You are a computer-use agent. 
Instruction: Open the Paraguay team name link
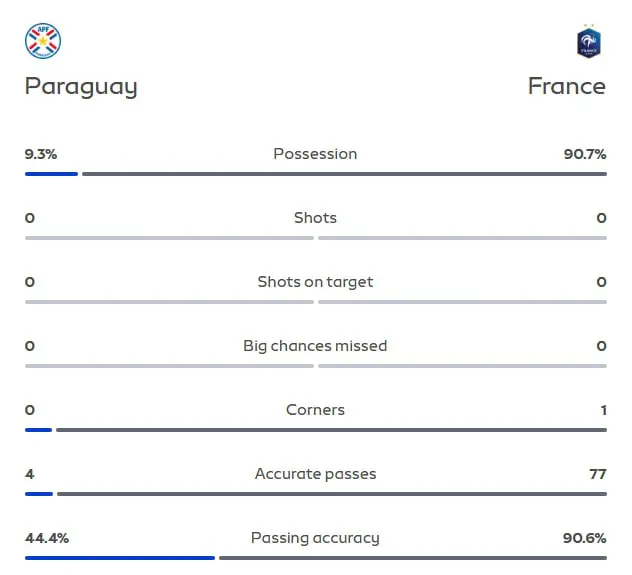coord(81,87)
